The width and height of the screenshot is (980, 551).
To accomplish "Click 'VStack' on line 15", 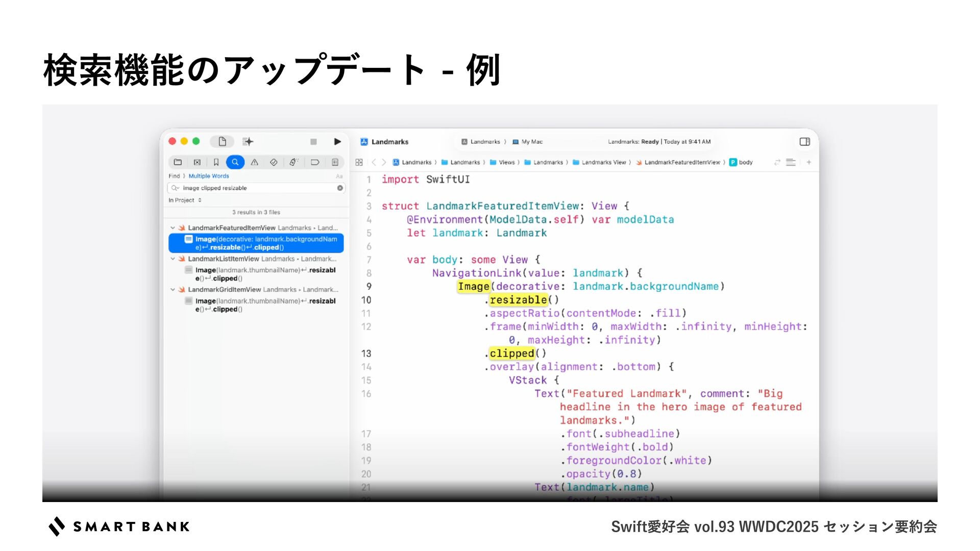I will (528, 380).
